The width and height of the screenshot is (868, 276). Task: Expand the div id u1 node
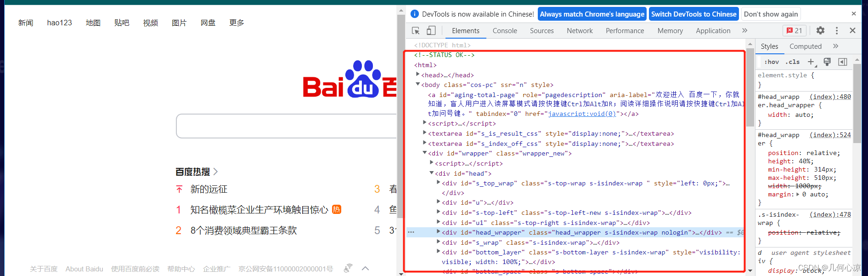click(438, 222)
